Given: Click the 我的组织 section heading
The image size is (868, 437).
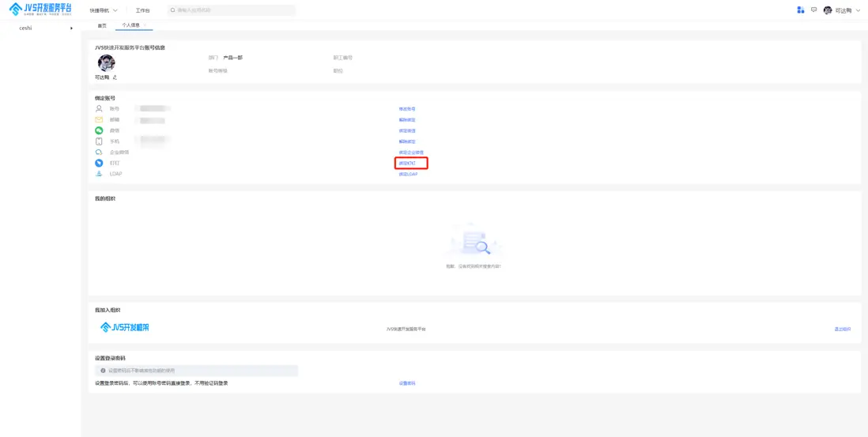Looking at the screenshot, I should coord(104,198).
